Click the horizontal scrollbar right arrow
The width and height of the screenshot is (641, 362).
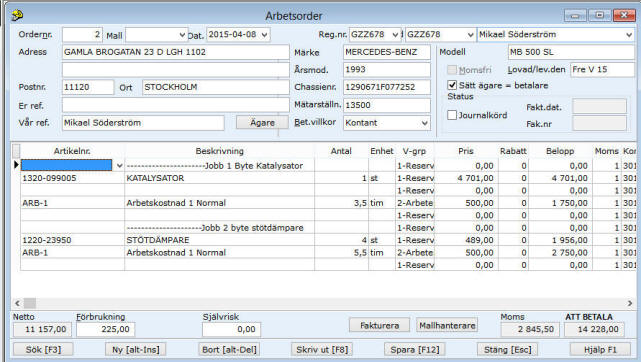coord(630,303)
